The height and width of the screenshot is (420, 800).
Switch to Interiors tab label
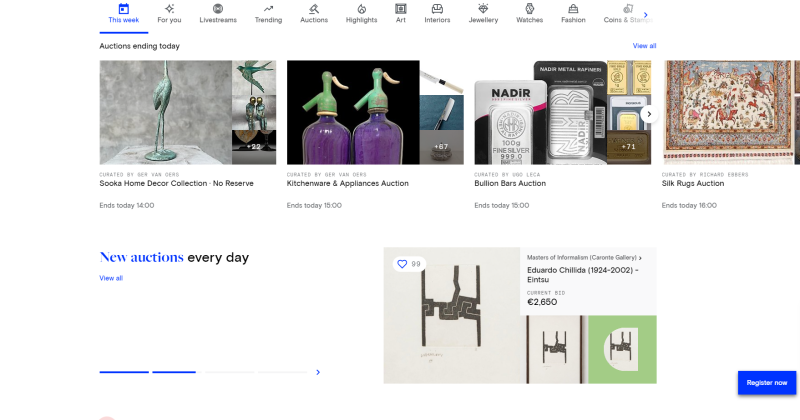point(437,20)
